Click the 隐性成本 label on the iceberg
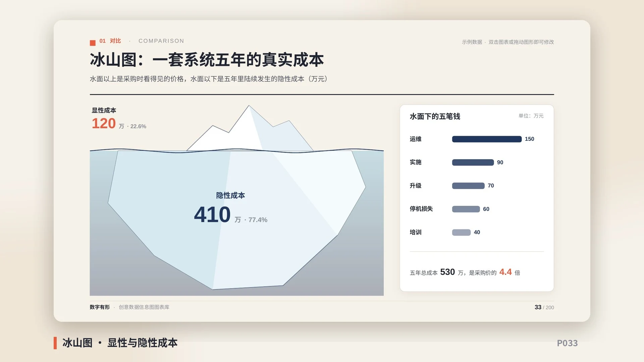This screenshot has height=362, width=644. pos(230,195)
